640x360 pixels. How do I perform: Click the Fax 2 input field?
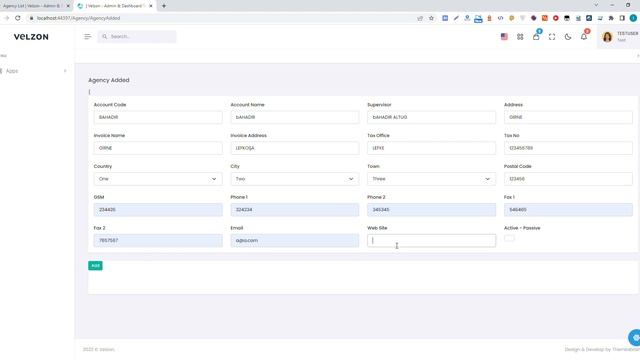(158, 240)
